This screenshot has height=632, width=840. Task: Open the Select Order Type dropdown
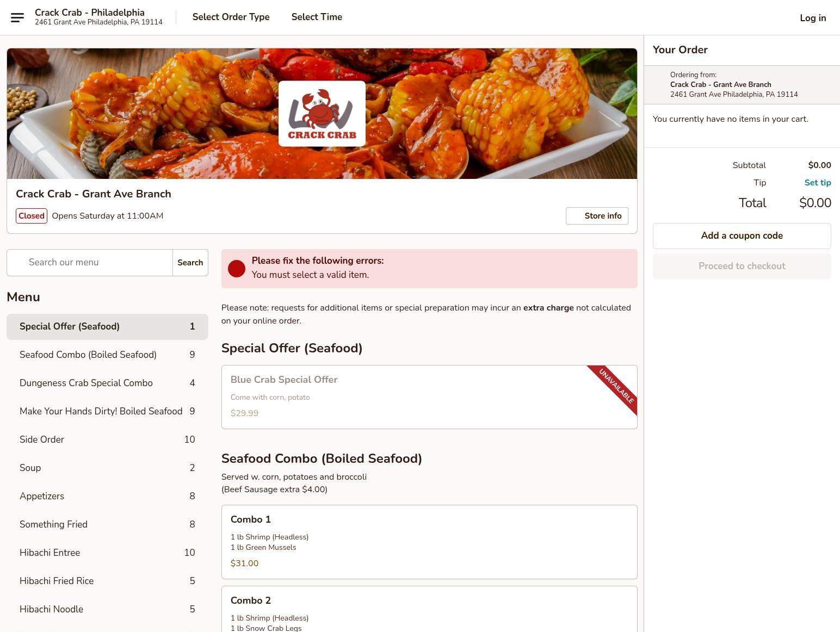coord(231,17)
